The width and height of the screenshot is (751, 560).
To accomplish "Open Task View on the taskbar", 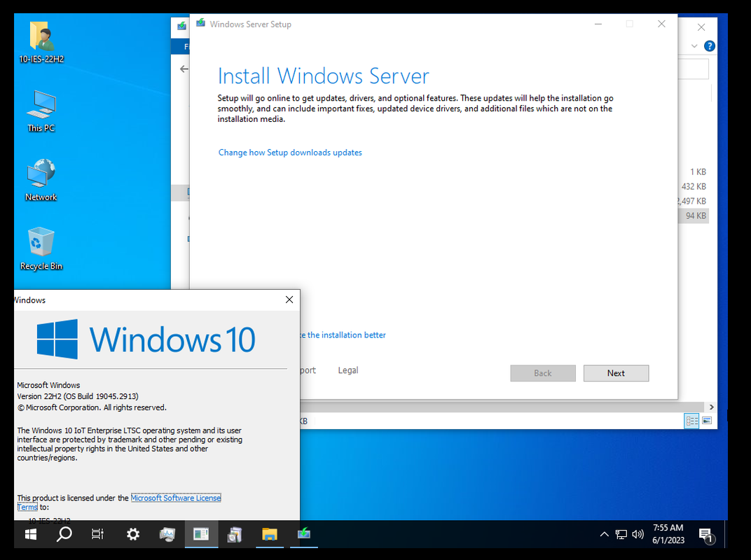I will pos(97,534).
